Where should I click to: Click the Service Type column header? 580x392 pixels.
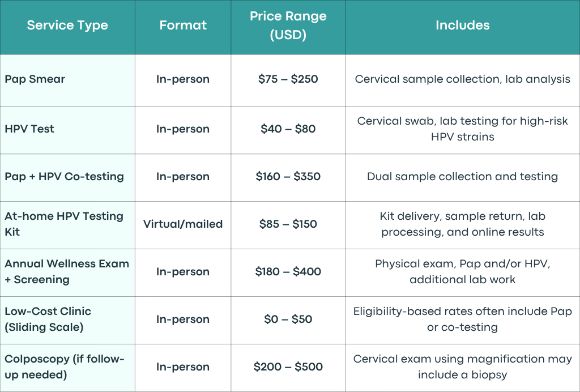point(67,25)
